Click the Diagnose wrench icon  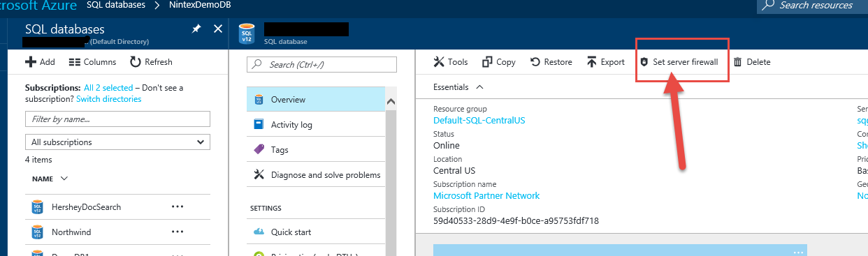(x=259, y=175)
